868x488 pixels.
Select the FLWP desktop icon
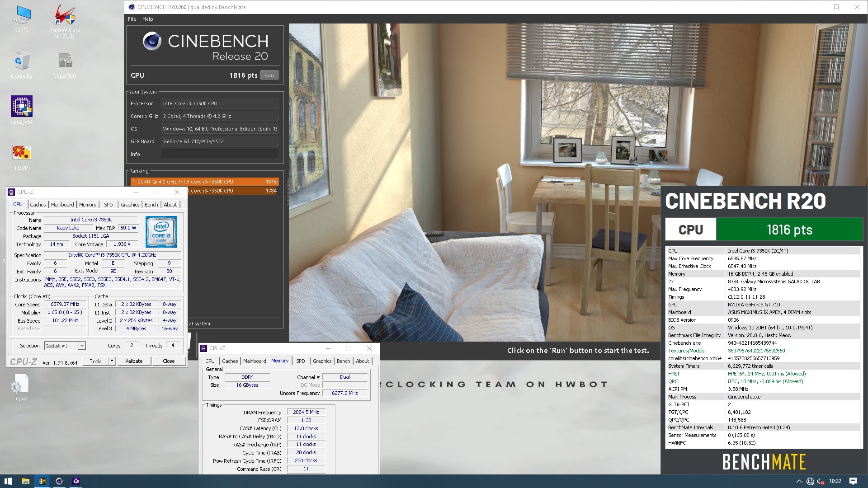[21, 157]
